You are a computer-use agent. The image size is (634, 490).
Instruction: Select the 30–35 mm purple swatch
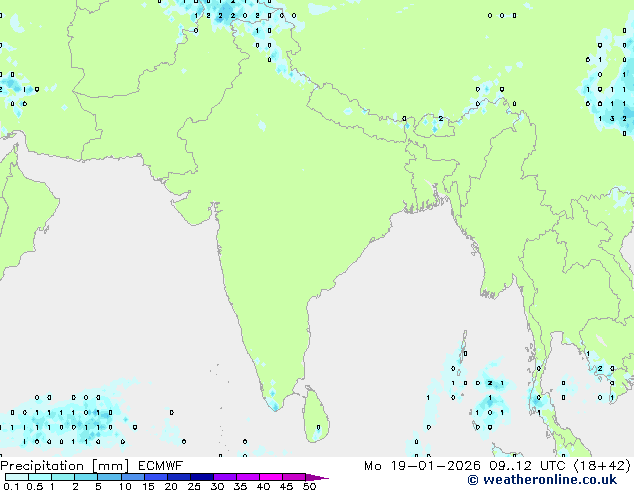[225, 477]
